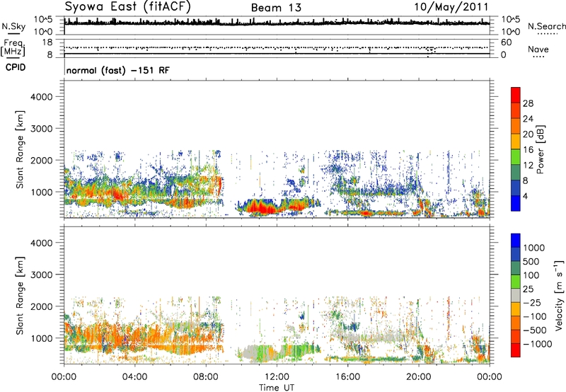The height and width of the screenshot is (392, 566).
Task: Click the '12:00' time axis label
Action: 277,377
